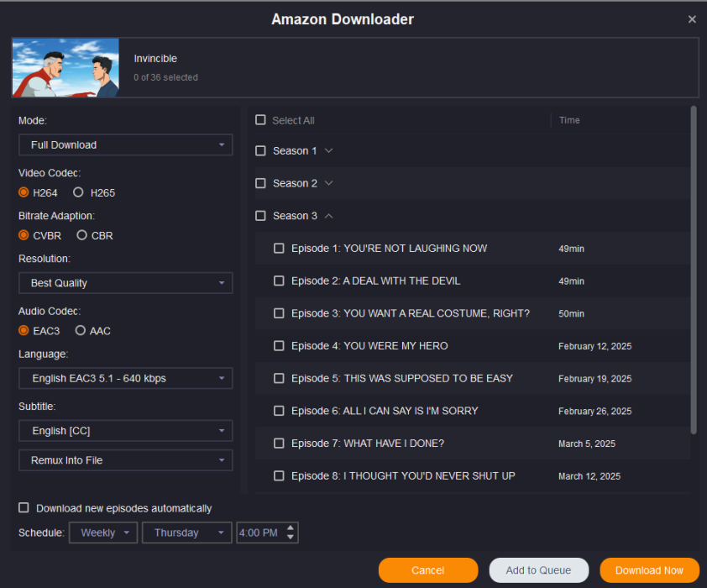Select the EAC3 audio codec

[24, 330]
